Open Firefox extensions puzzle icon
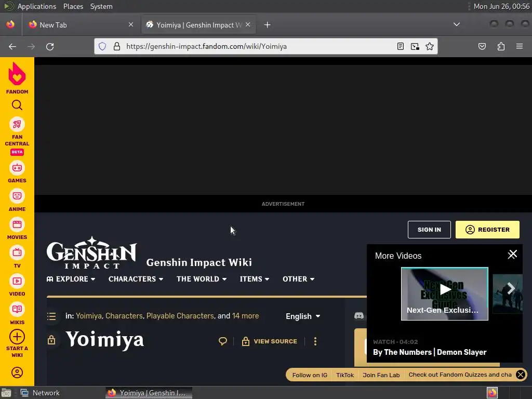Screen dimensions: 532x399 point(501,46)
